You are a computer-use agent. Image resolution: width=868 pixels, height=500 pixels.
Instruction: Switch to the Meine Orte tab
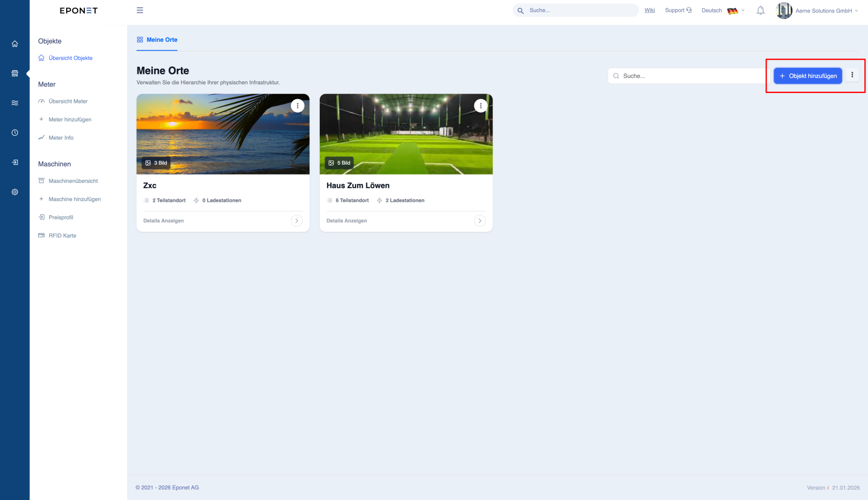157,40
